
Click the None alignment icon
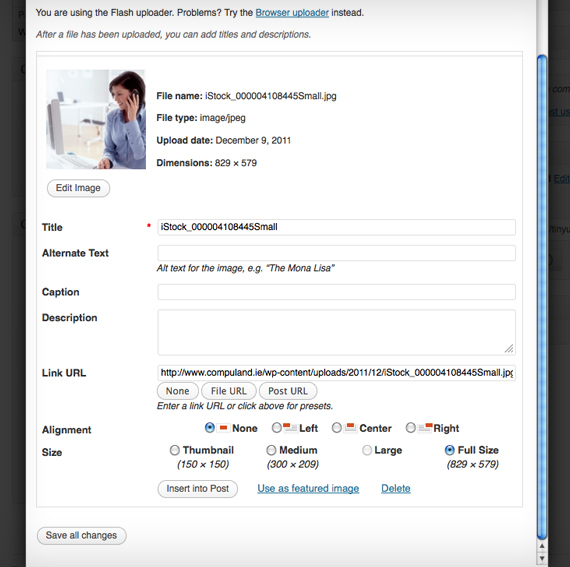coord(223,428)
